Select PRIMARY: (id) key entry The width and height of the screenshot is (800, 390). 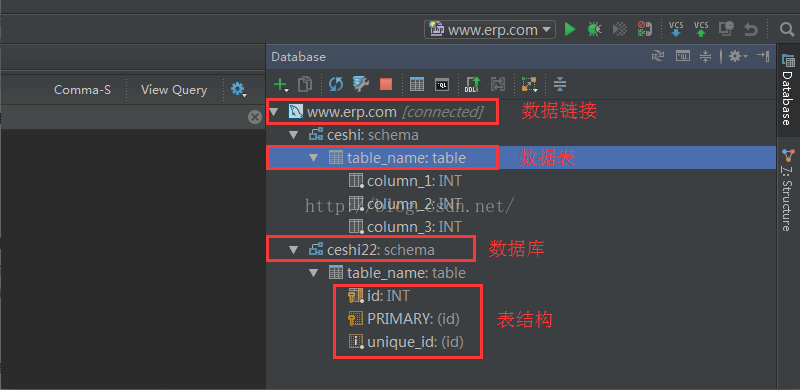[x=404, y=319]
